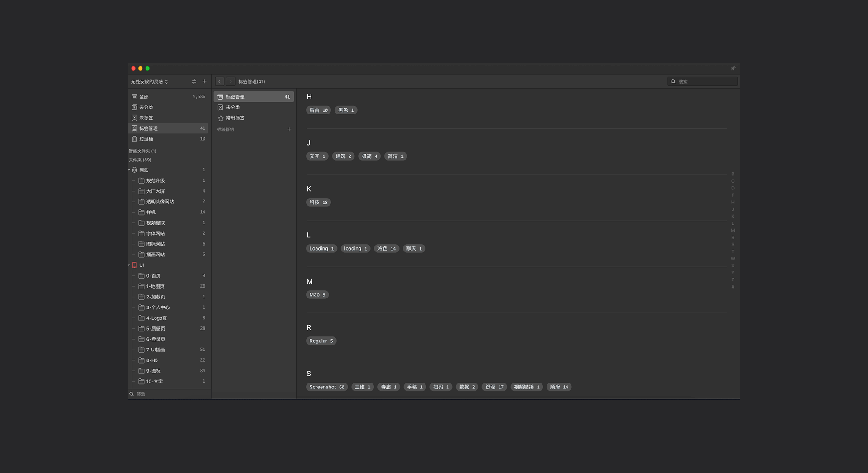Viewport: 868px width, 473px height.
Task: Click the capitalized Loading tag
Action: (321, 249)
